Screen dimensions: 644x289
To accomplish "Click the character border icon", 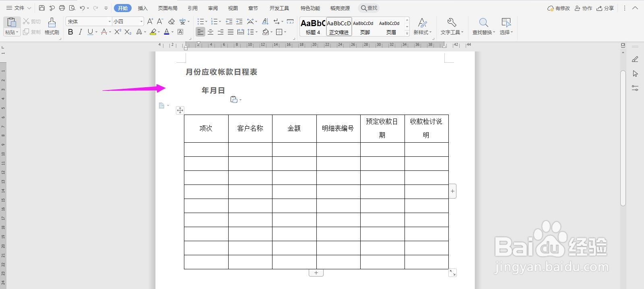I will pos(180,32).
